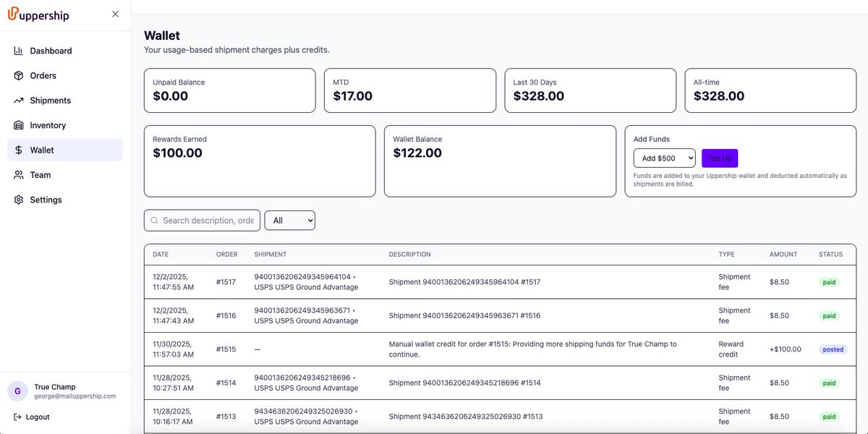Click the Unpaid Balance card
The height and width of the screenshot is (434, 868).
pyautogui.click(x=230, y=90)
